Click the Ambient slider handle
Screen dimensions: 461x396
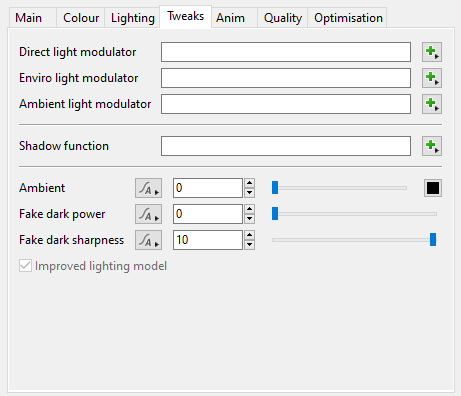click(275, 188)
